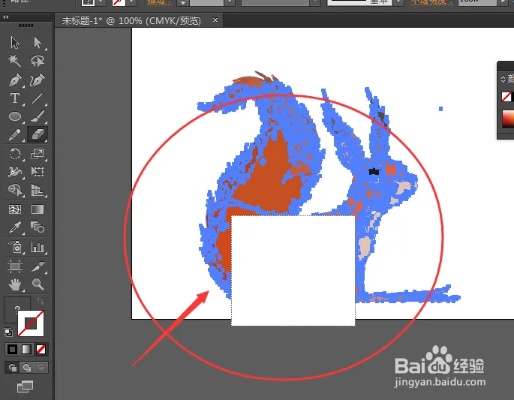Choose the Eraser tool
This screenshot has height=400, width=514.
click(x=37, y=134)
